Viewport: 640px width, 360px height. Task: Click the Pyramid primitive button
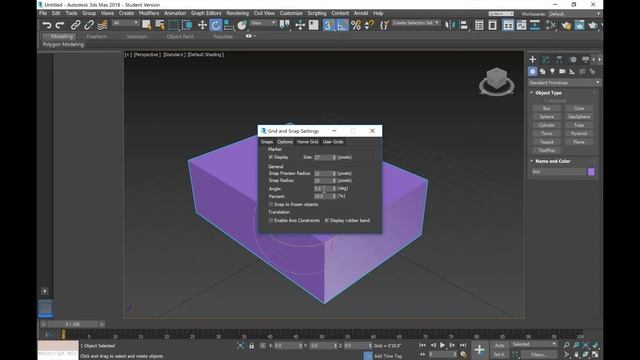tap(579, 133)
